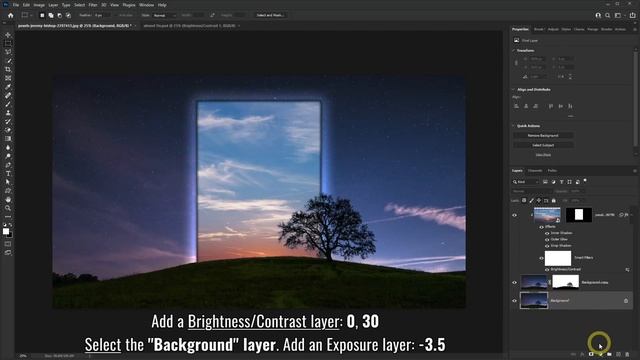
Task: Collapse the Transform section
Action: (x=514, y=51)
